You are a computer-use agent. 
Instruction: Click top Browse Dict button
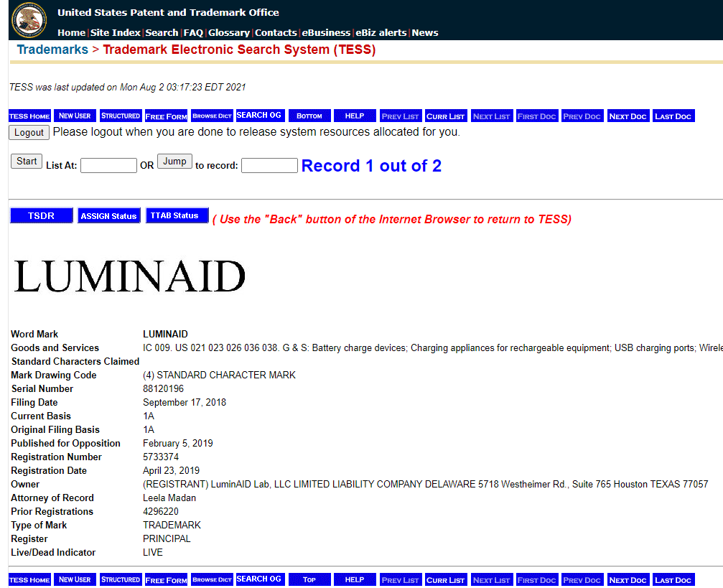click(x=212, y=116)
